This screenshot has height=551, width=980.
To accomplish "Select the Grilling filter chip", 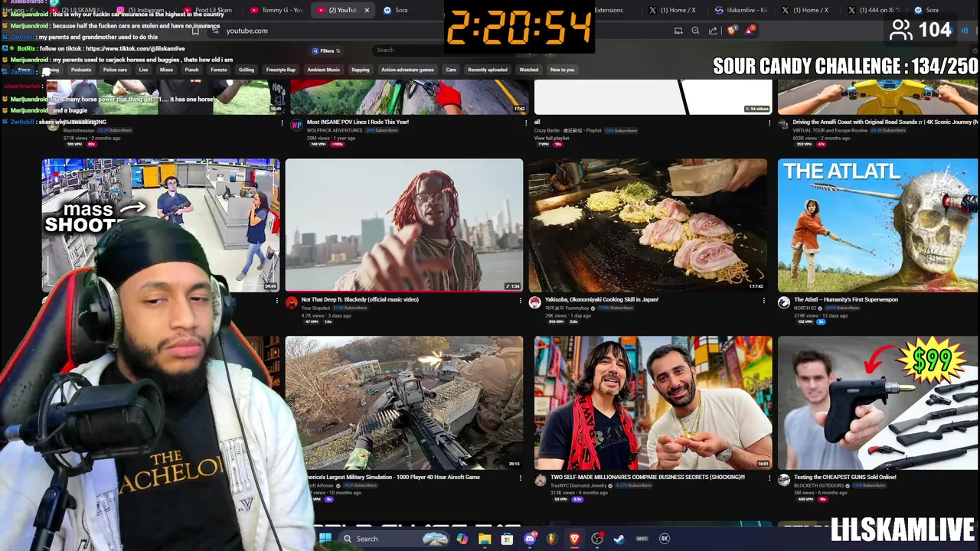I will [x=247, y=70].
